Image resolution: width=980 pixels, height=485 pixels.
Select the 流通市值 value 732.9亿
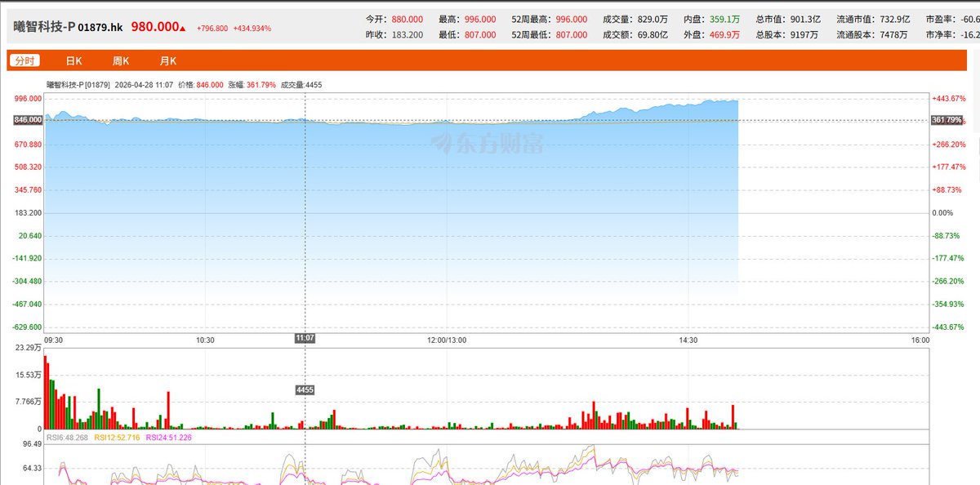896,19
